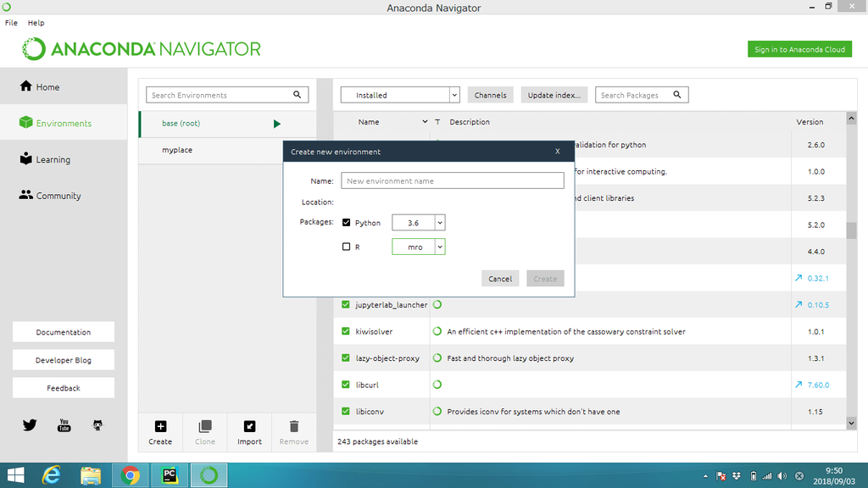Click the Update index... button

pyautogui.click(x=554, y=95)
